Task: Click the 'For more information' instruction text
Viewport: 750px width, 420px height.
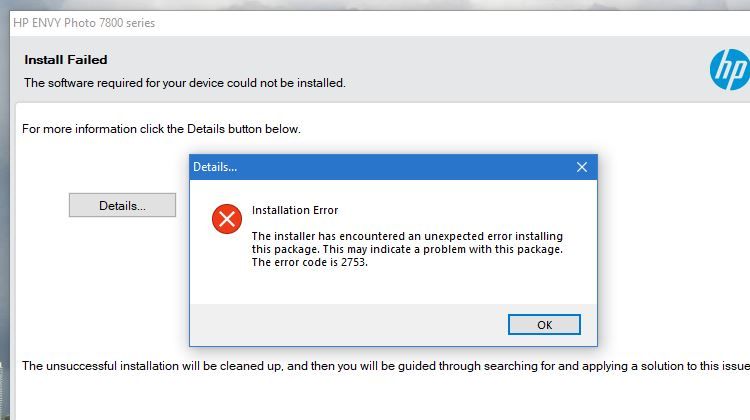Action: (x=161, y=129)
